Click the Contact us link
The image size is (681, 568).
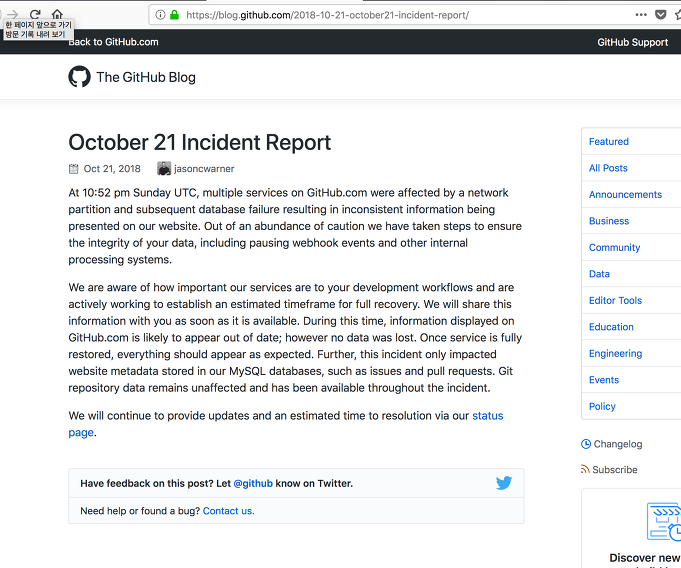pyautogui.click(x=228, y=511)
